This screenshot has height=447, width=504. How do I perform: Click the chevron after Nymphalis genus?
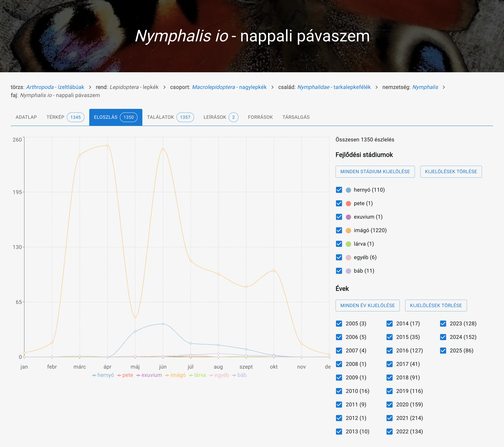click(444, 87)
